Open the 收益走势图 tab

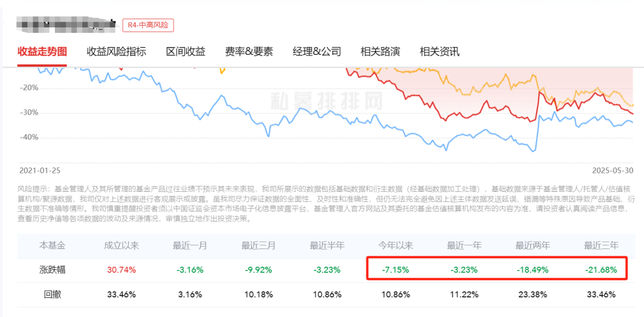click(x=42, y=52)
